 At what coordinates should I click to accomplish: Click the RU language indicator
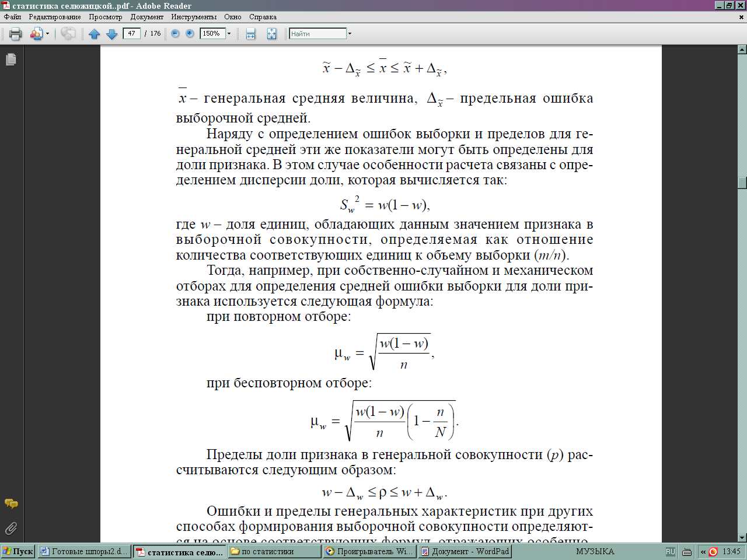pyautogui.click(x=670, y=551)
